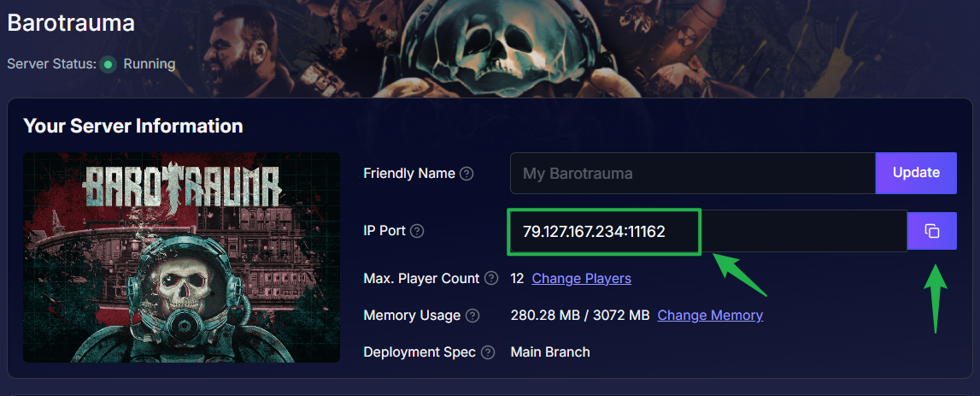Click the Main Branch deployment value
980x396 pixels.
pyautogui.click(x=549, y=352)
